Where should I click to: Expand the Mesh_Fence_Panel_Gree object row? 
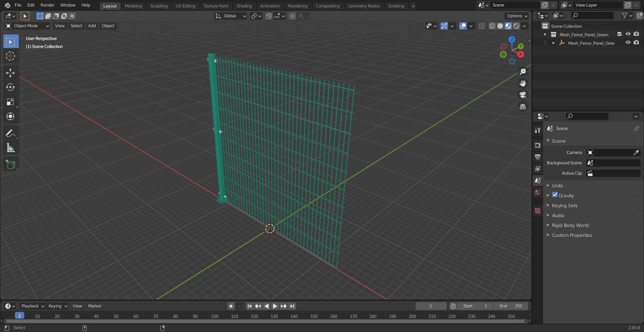pyautogui.click(x=553, y=43)
